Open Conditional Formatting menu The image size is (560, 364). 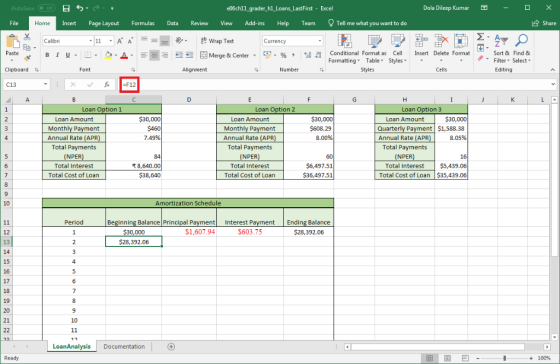[x=344, y=49]
